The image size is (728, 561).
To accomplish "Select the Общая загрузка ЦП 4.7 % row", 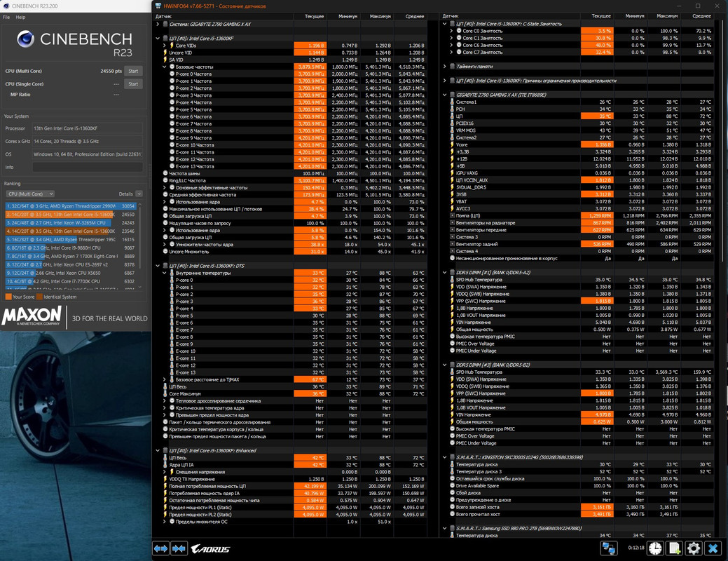I will click(291, 216).
